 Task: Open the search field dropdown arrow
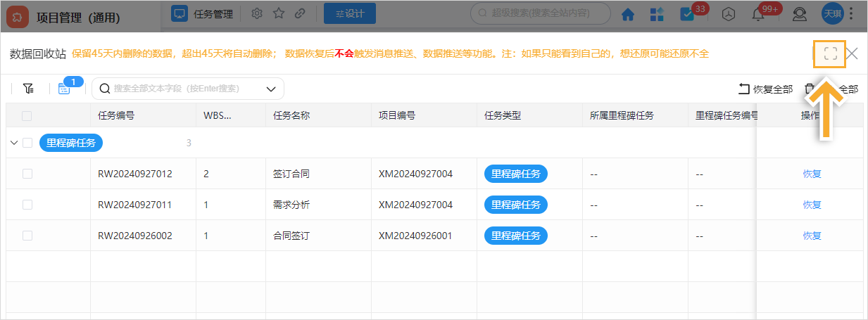point(271,89)
